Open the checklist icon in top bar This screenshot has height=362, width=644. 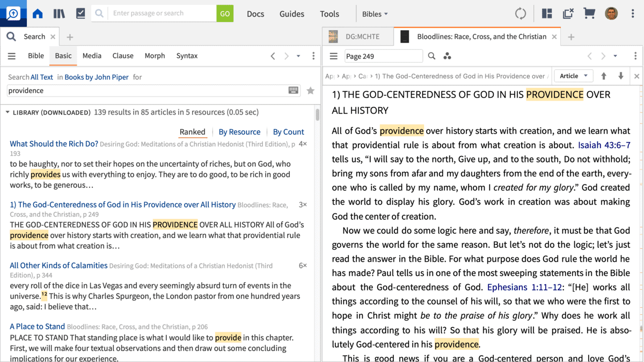[80, 14]
